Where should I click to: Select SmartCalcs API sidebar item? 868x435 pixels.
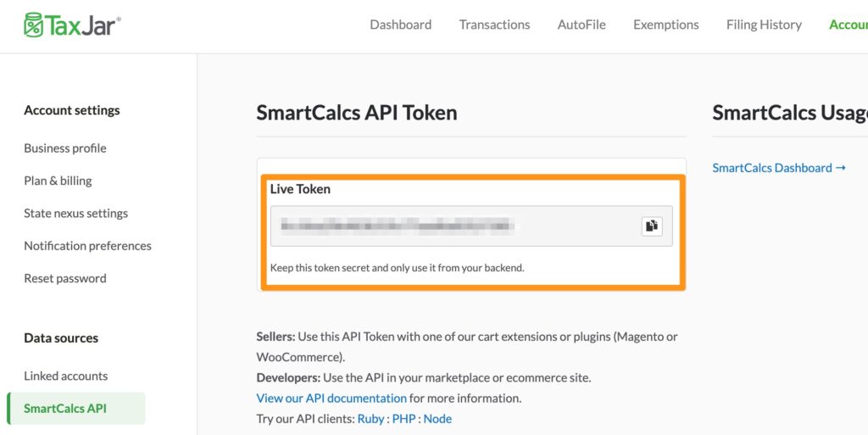click(65, 408)
